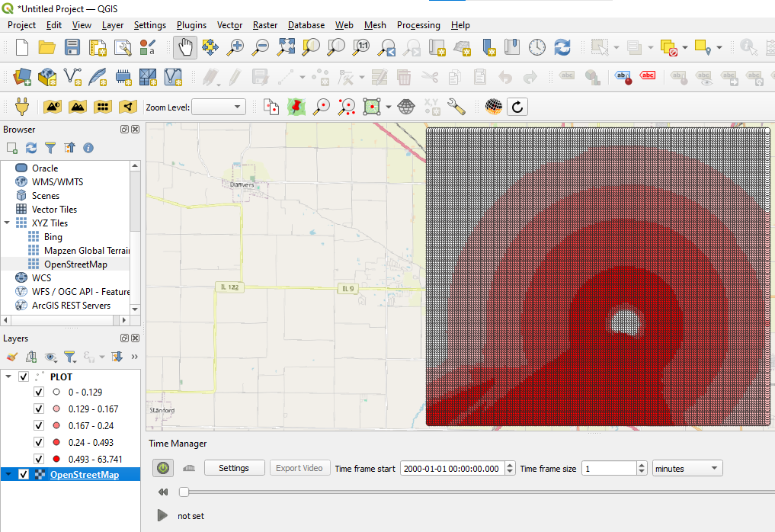This screenshot has width=775, height=532.
Task: Open the Zoom Level dropdown
Action: point(219,107)
